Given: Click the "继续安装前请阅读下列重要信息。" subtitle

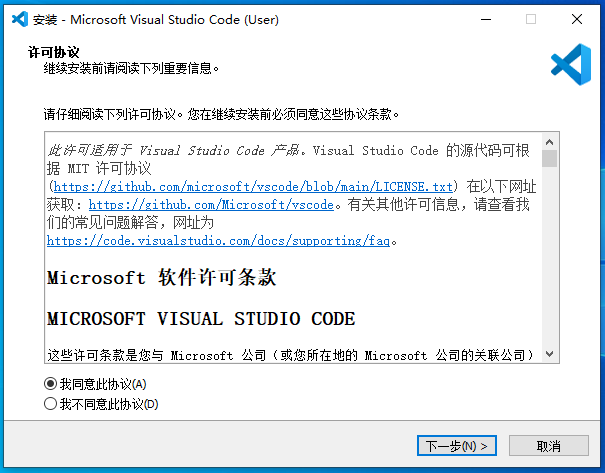Looking at the screenshot, I should (x=131, y=69).
